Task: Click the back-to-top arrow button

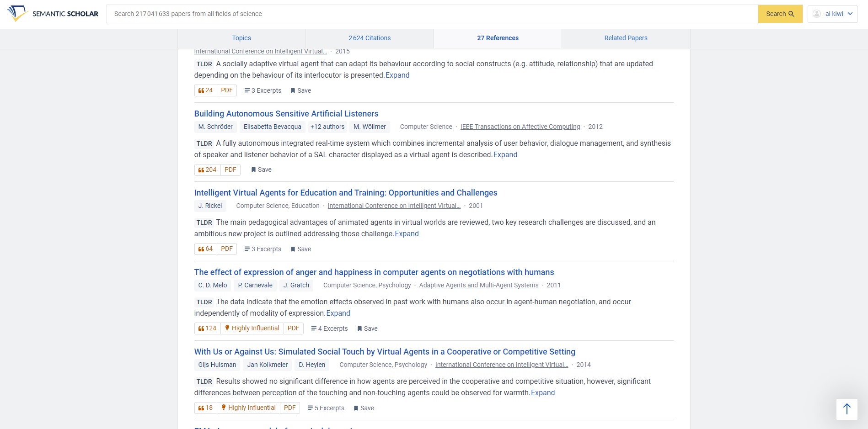Action: point(847,409)
